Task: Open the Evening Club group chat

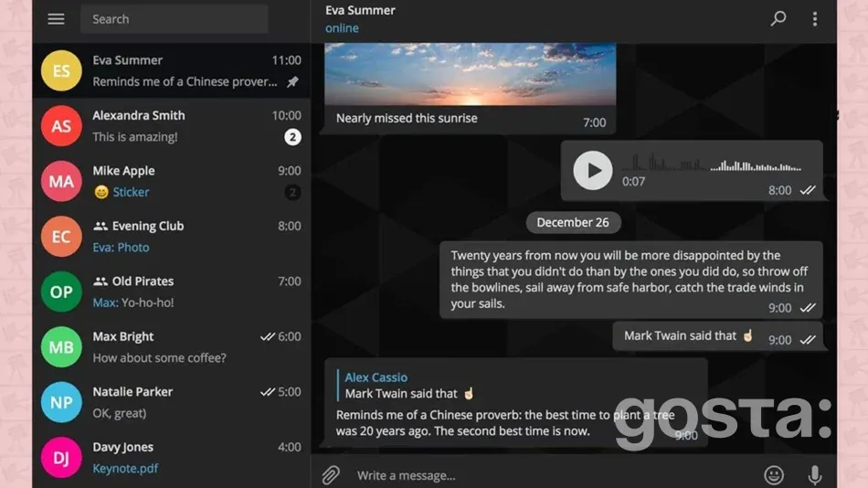Action: [x=171, y=237]
